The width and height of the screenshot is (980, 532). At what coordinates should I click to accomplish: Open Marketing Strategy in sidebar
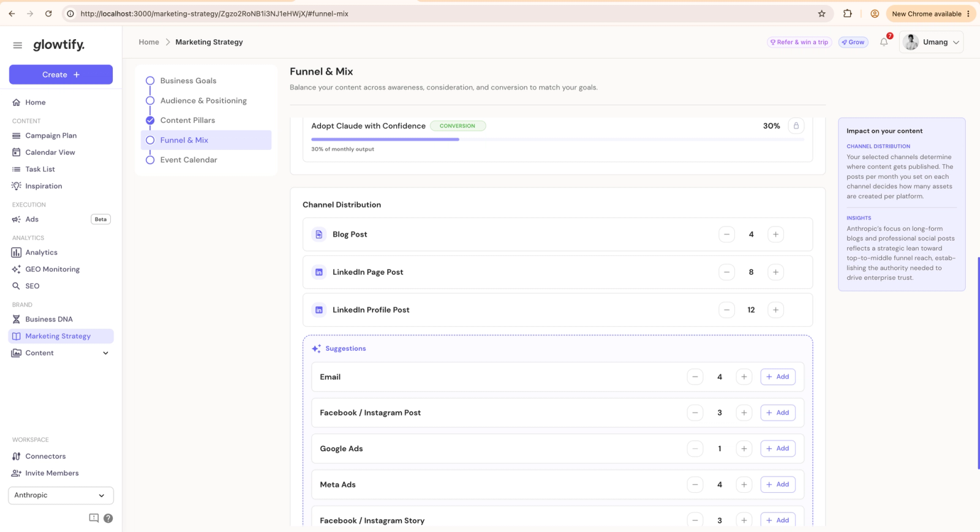[61, 336]
